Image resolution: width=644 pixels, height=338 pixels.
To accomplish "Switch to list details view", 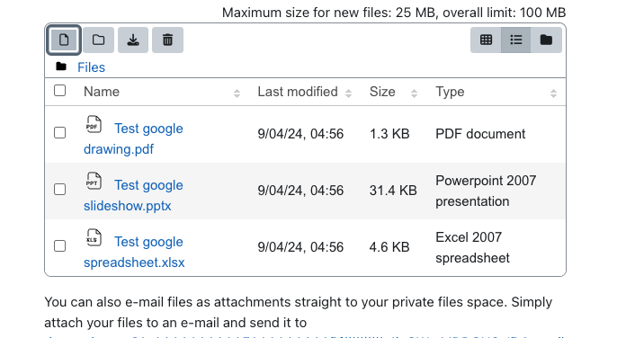I will point(516,40).
